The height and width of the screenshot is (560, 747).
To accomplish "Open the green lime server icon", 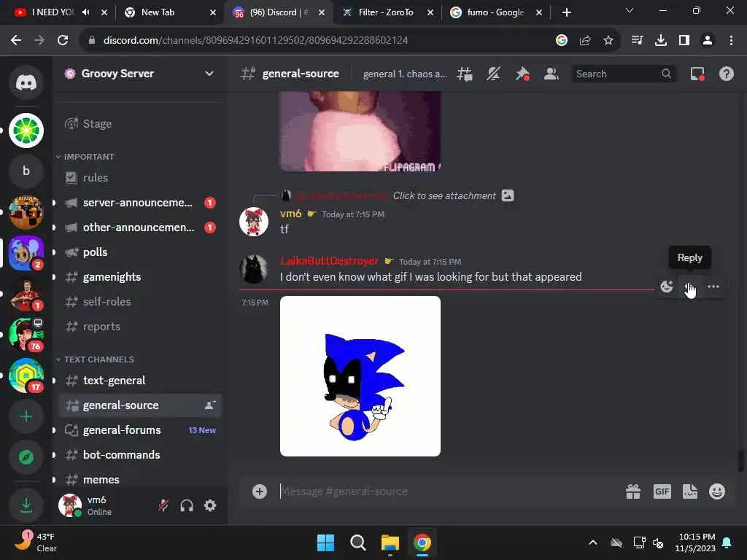I will pos(26,131).
